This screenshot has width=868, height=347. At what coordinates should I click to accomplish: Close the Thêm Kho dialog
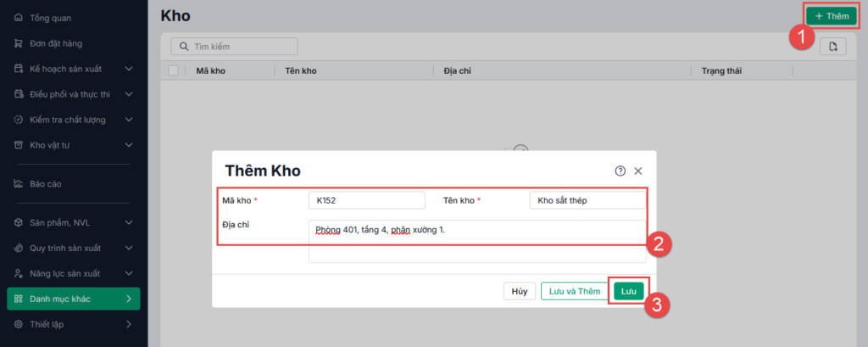[x=638, y=171]
